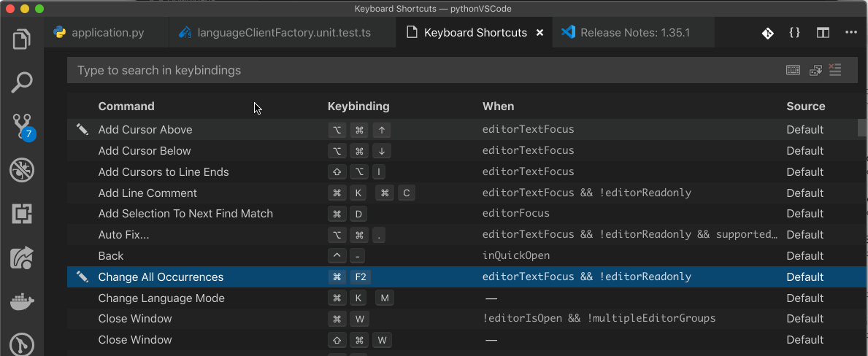Open keybindings JSON via braces icon
Screen dimensions: 868x356
794,33
